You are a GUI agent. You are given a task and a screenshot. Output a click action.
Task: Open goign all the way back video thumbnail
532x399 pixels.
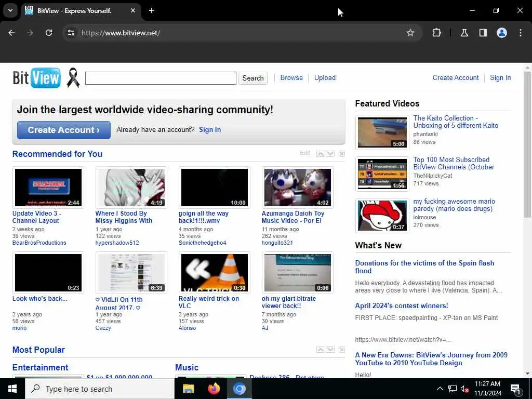point(215,187)
